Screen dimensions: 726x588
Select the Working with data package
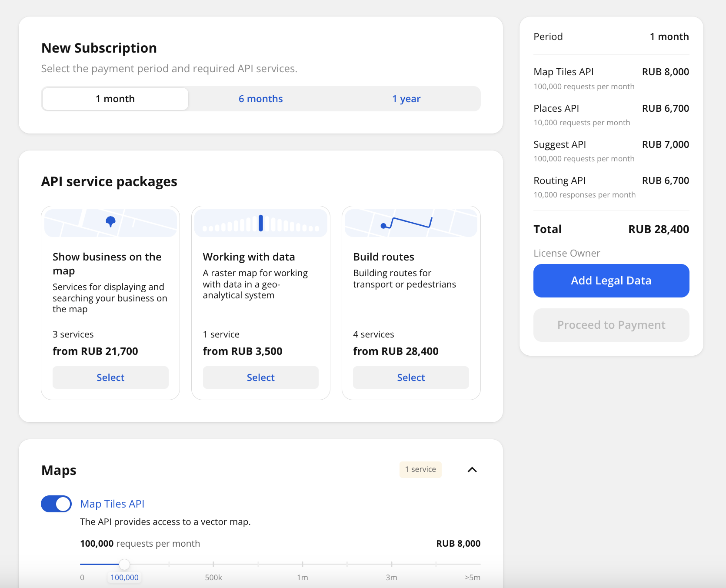[x=260, y=378]
